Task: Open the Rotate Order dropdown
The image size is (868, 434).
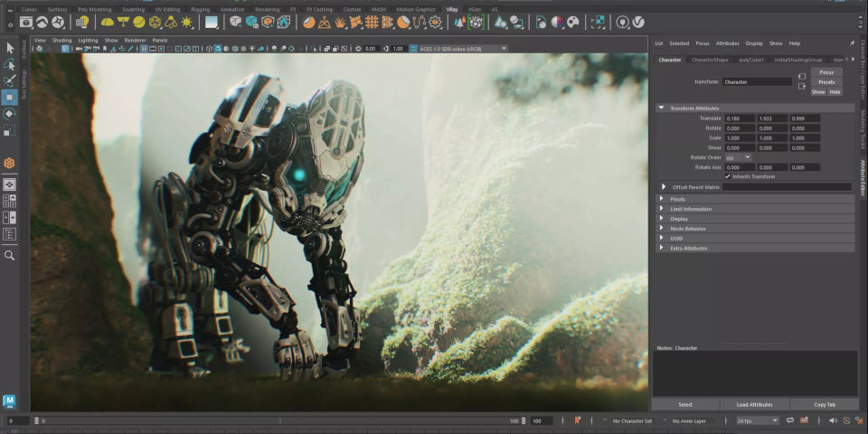Action: click(x=738, y=157)
